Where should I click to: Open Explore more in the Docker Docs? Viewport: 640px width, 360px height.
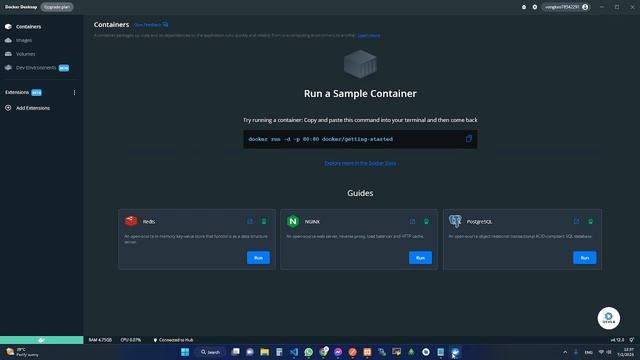coord(360,163)
